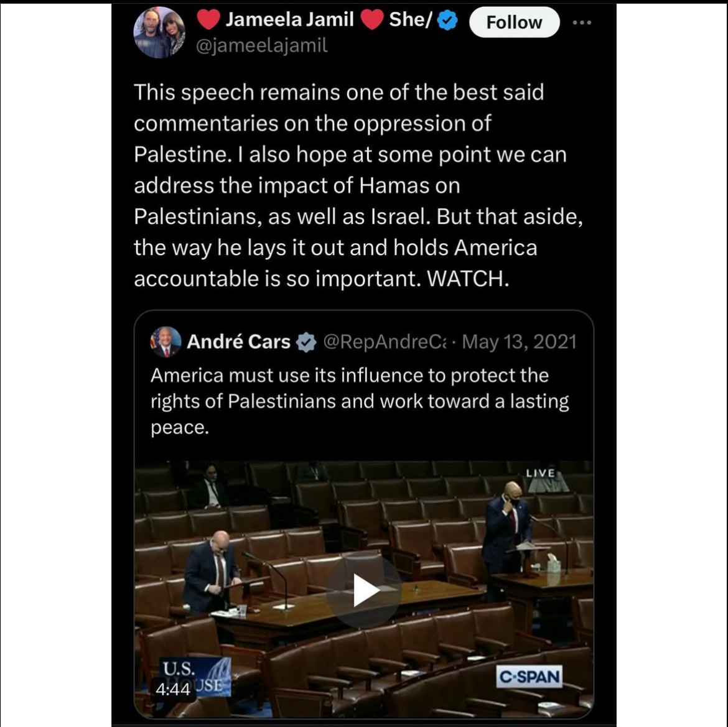Open the @jameelajamil handle link
This screenshot has height=727, width=728.
pos(262,45)
